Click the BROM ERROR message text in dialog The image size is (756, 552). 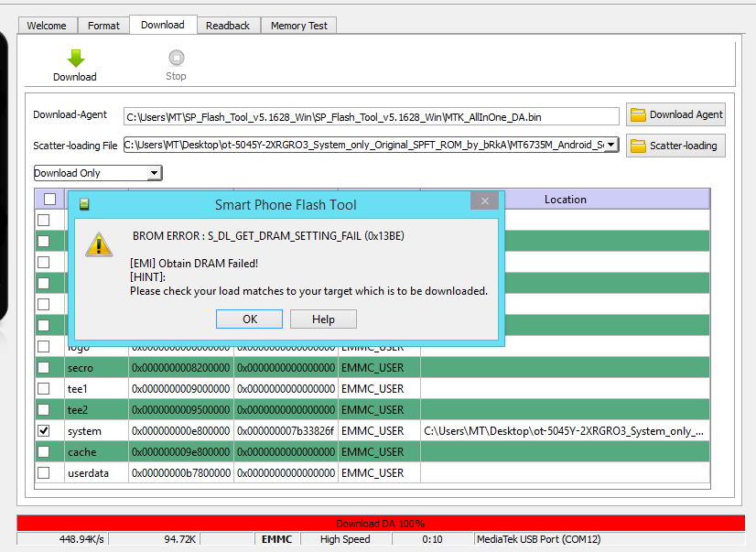click(268, 236)
